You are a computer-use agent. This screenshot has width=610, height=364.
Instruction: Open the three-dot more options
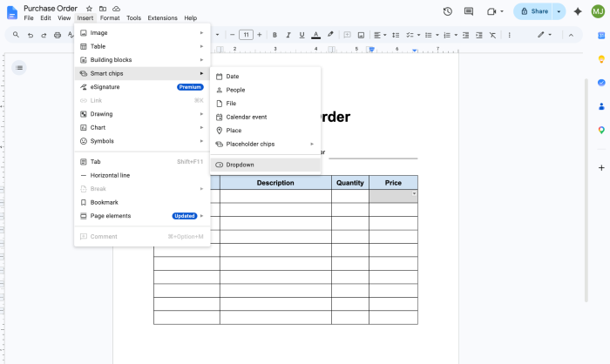click(x=509, y=35)
